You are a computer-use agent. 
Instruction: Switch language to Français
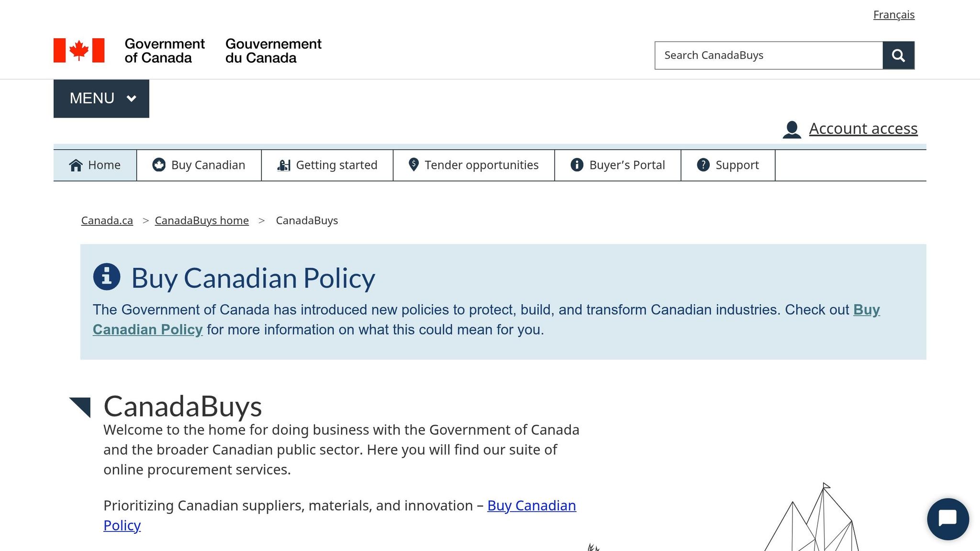click(x=894, y=15)
